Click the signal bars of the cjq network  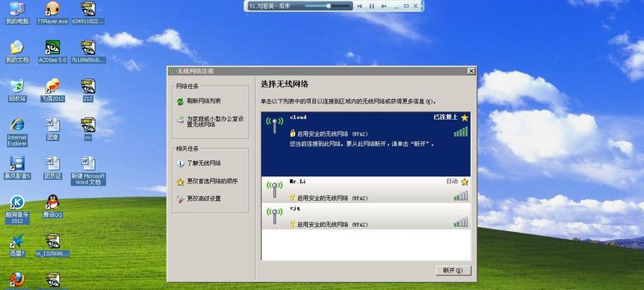(461, 223)
